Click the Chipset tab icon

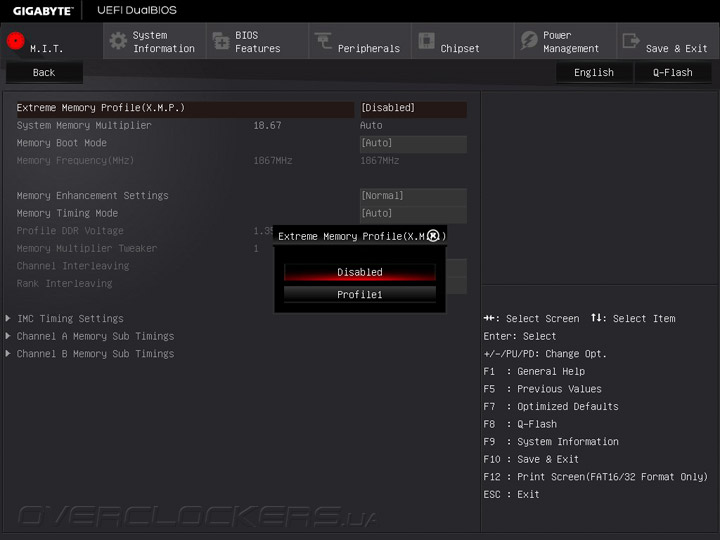[426, 41]
